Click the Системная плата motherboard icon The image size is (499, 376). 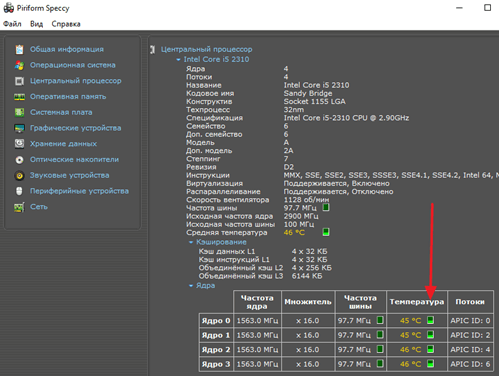[x=19, y=112]
